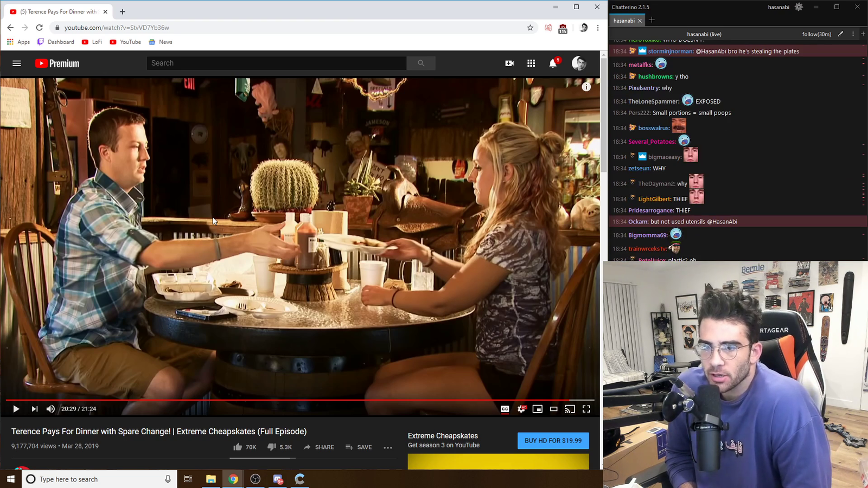Dislike the video with 5.3K dislikes
This screenshot has height=488, width=868.
[x=279, y=447]
